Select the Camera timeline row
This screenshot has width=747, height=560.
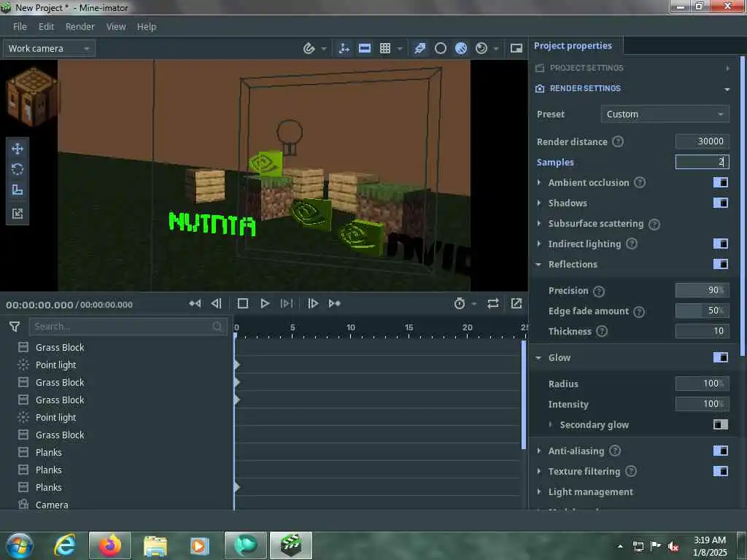tap(117, 505)
